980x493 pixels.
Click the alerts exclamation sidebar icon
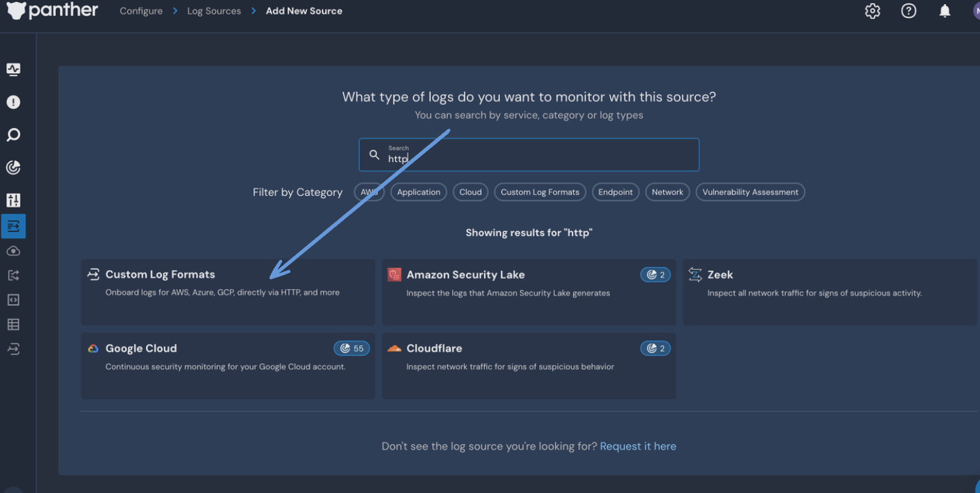click(13, 102)
